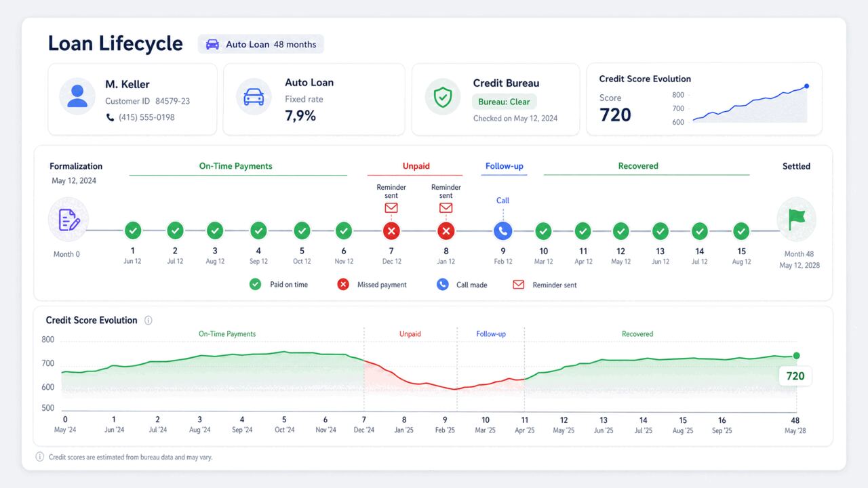Select the On-Time Payments timeline phase label
Image resolution: width=868 pixels, height=488 pixels.
click(x=235, y=166)
